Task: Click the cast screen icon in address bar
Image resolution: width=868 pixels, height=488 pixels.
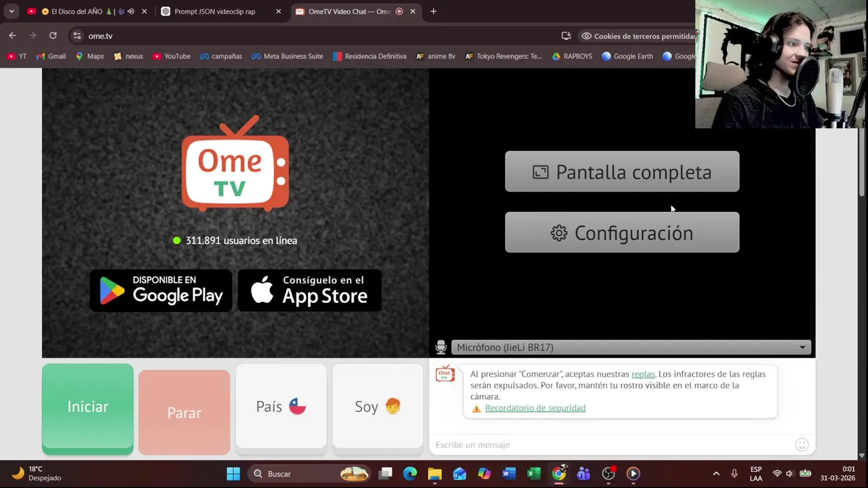Action: [566, 36]
